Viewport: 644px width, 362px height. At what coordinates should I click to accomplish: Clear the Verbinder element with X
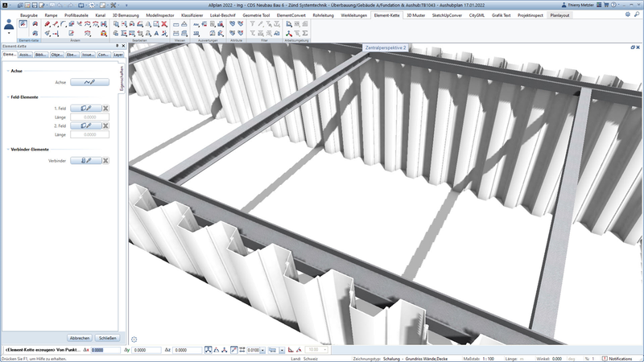(x=105, y=161)
